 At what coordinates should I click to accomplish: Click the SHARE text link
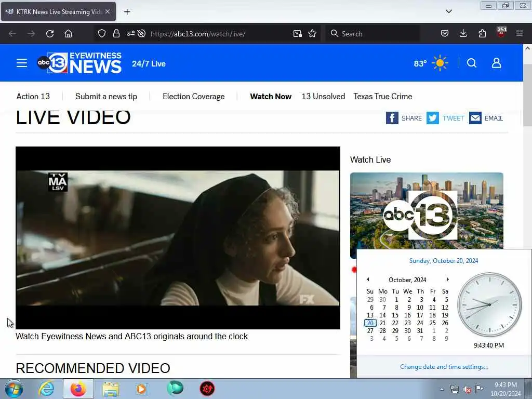[411, 118]
